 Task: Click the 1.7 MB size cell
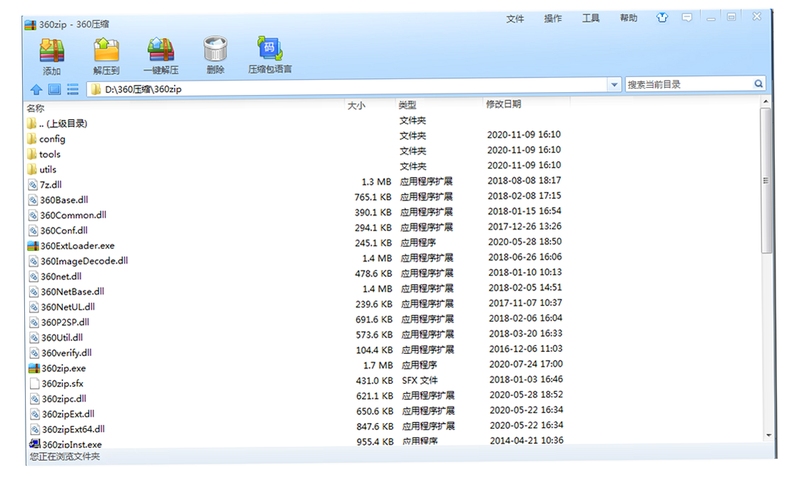tap(378, 365)
